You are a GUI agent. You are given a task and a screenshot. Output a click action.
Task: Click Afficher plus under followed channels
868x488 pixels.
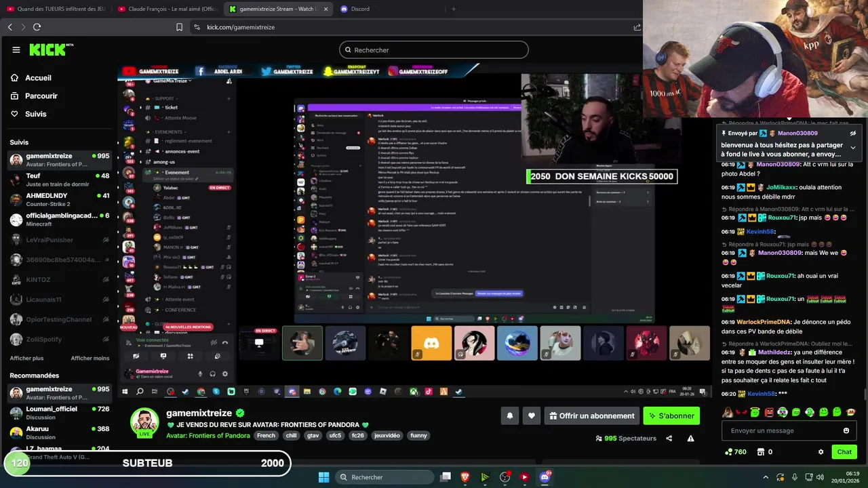click(x=26, y=359)
